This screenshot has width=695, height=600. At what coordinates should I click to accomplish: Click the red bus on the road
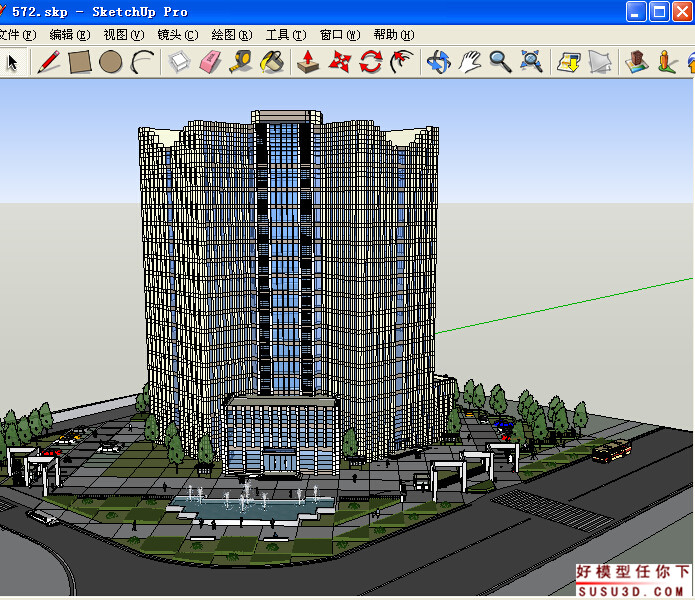pos(612,451)
